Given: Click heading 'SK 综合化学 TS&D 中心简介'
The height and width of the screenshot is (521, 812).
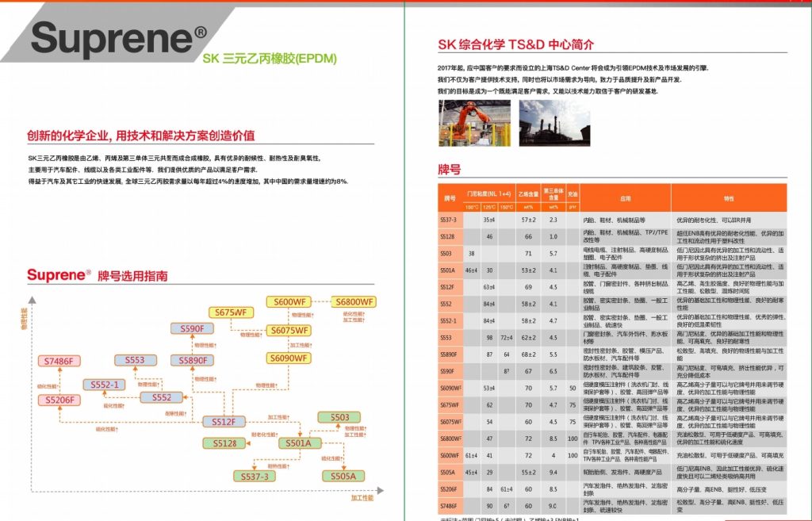Looking at the screenshot, I should (x=515, y=44).
